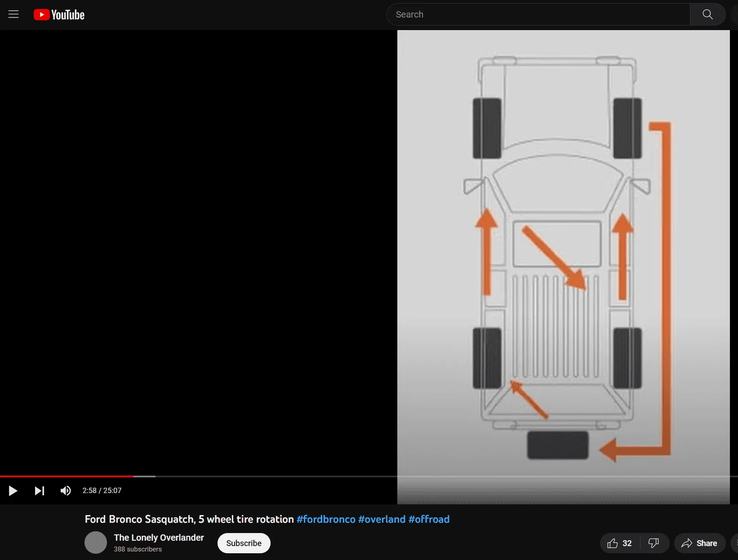Play the video
The height and width of the screenshot is (560, 738).
tap(13, 491)
